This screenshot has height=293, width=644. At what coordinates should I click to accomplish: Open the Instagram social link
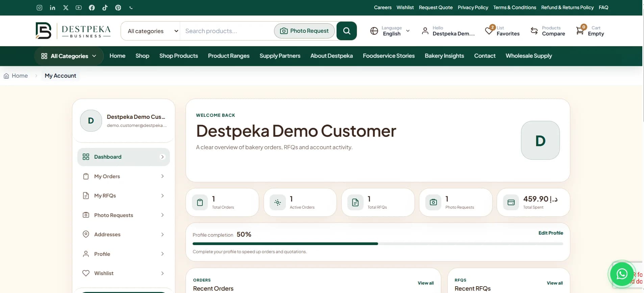(x=40, y=7)
